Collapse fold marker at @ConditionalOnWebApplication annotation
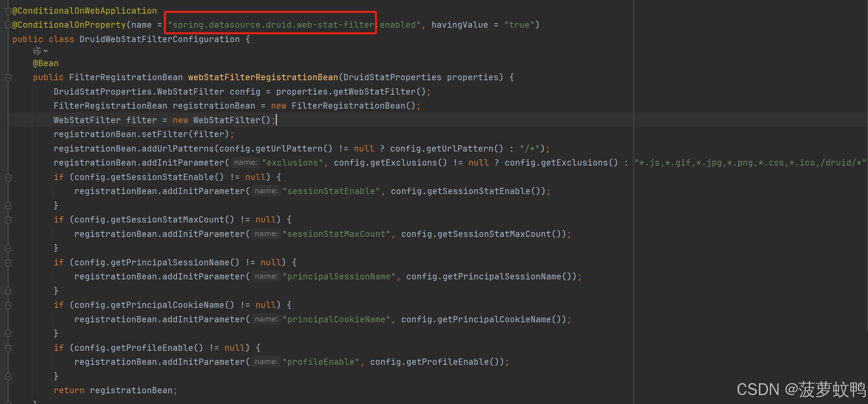Screen dimensions: 868x404 8,11
